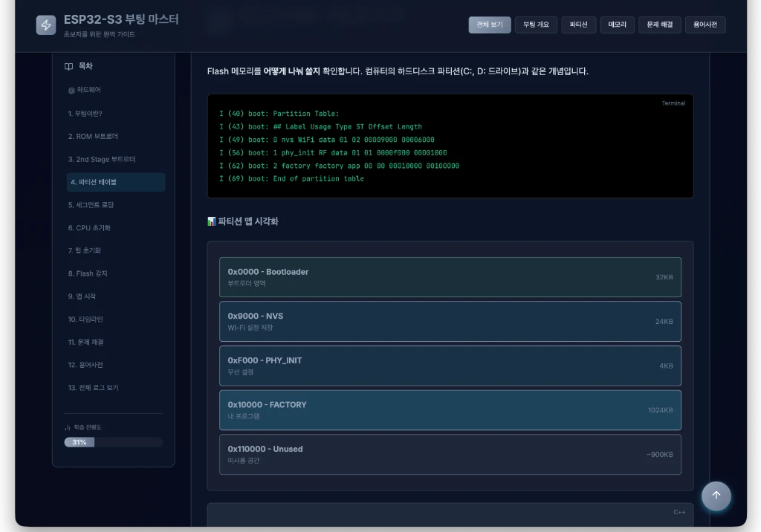The height and width of the screenshot is (532, 761).
Task: Click the nvs WiFi data log line
Action: coord(327,140)
